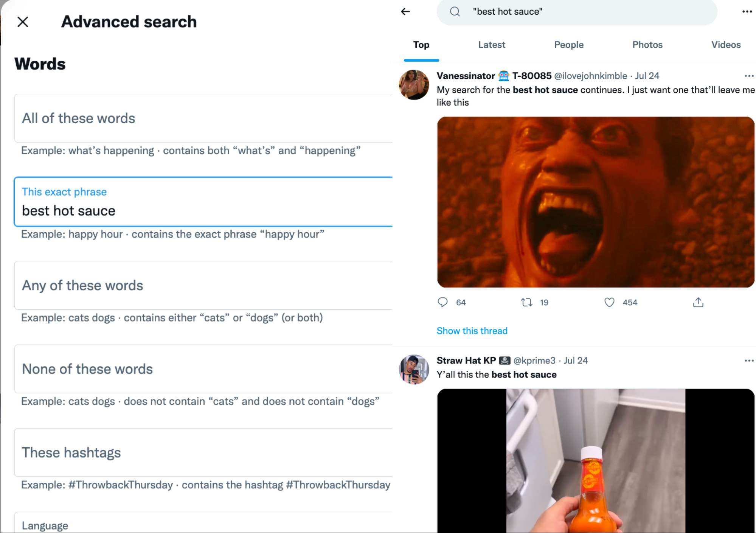The image size is (756, 533).
Task: Switch to the People tab
Action: (x=568, y=45)
